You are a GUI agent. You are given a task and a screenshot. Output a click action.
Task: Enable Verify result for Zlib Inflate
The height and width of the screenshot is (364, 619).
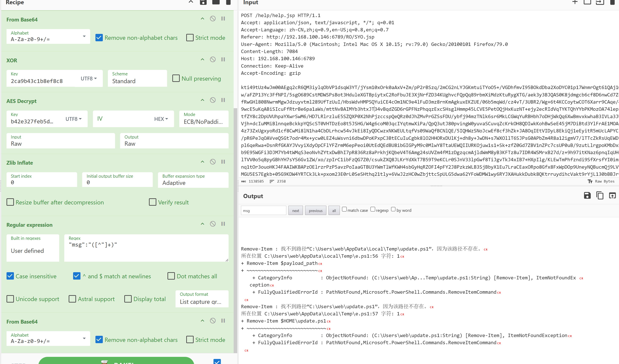point(153,202)
